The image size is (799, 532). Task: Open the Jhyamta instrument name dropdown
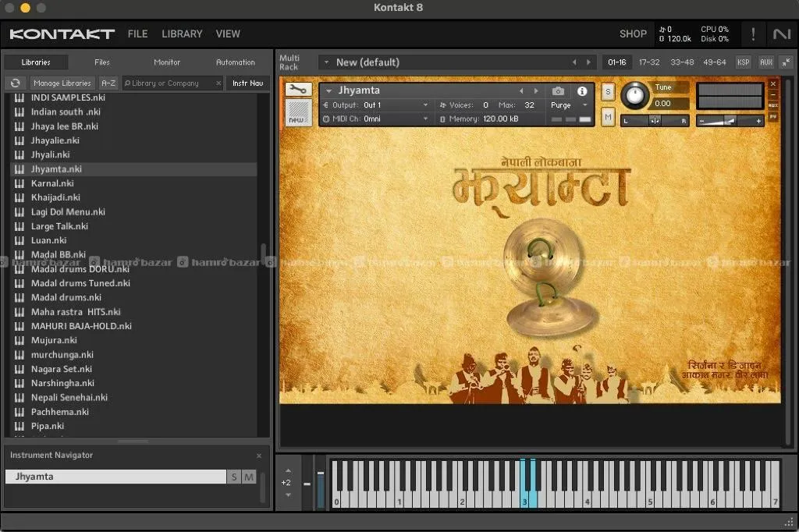[329, 90]
